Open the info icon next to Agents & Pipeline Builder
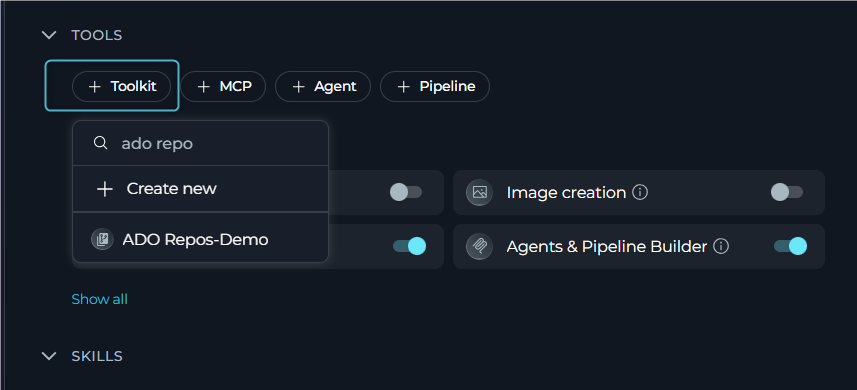The height and width of the screenshot is (390, 857). coord(721,247)
